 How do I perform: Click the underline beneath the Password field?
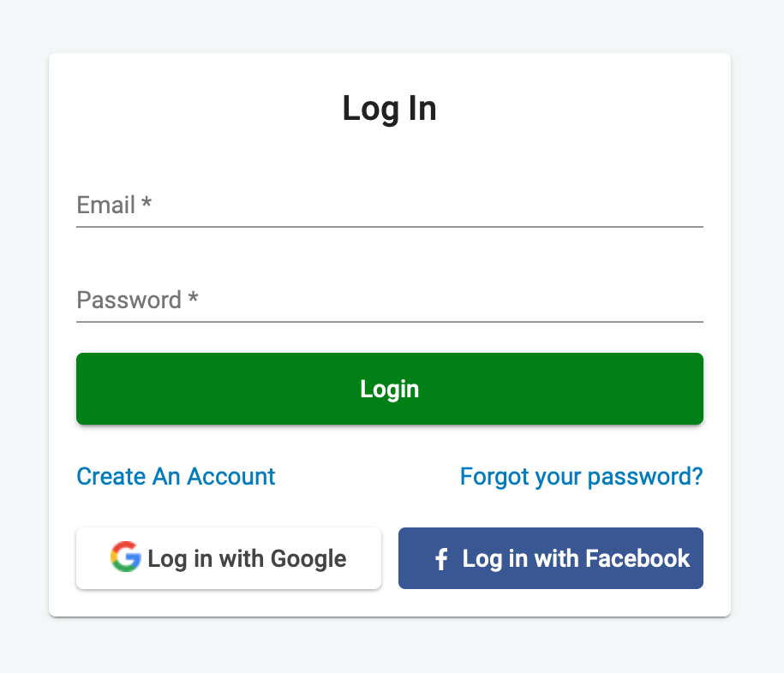tap(390, 322)
